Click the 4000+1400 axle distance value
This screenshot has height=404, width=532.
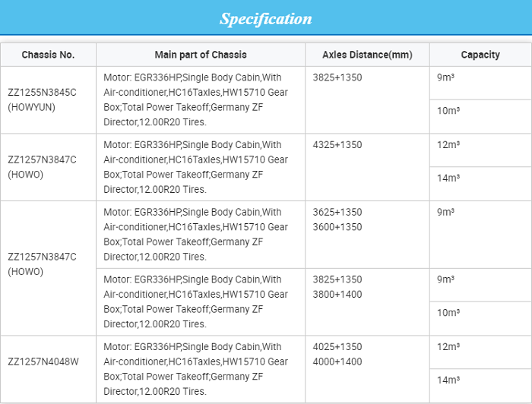337,361
